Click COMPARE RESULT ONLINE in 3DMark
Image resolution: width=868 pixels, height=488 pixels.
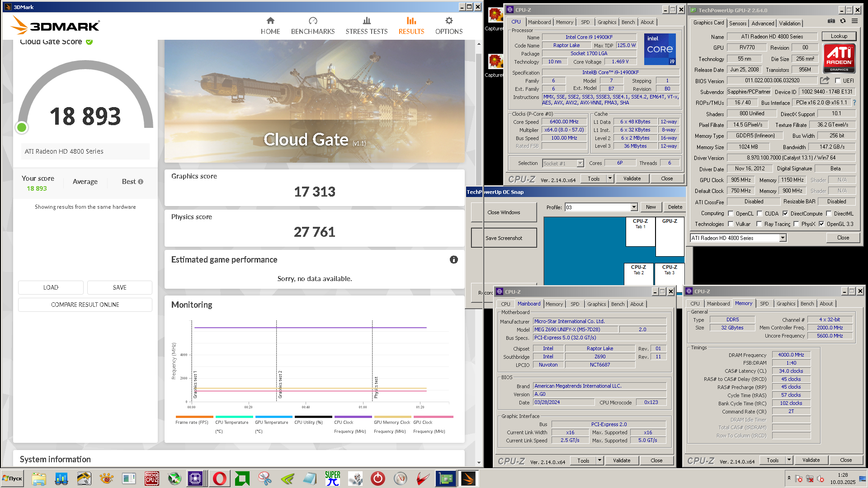click(x=85, y=305)
